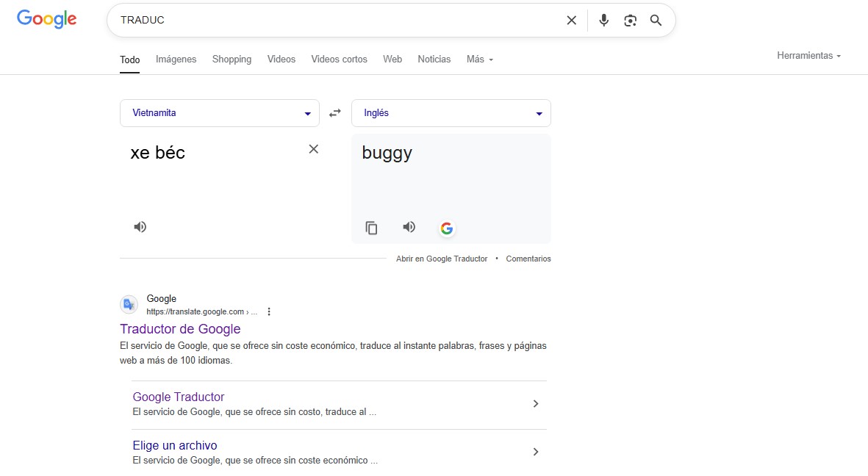Screen dimensions: 868x476
Task: Start voice search with the microphone icon
Action: (604, 21)
